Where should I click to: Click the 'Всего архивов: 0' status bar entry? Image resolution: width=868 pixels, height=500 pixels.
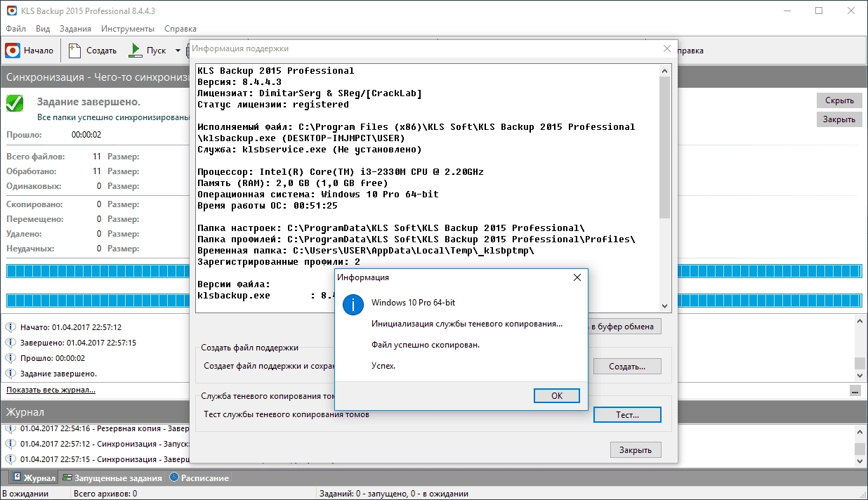tap(105, 494)
